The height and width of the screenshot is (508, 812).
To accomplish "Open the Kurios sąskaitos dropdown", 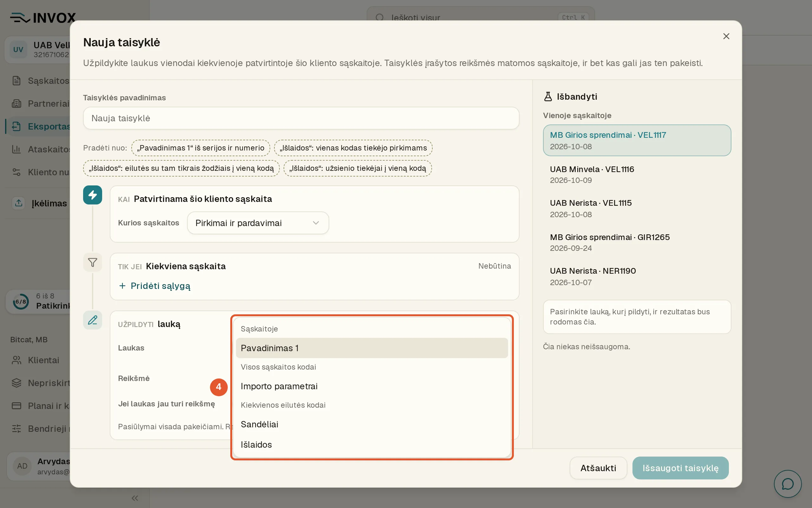I will tap(258, 223).
